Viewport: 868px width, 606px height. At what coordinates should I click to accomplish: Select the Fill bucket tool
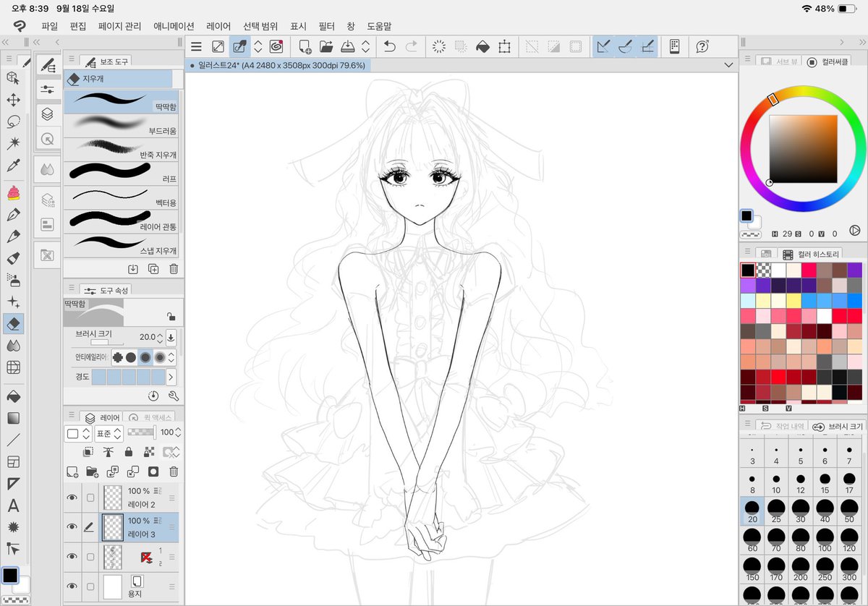(x=12, y=396)
